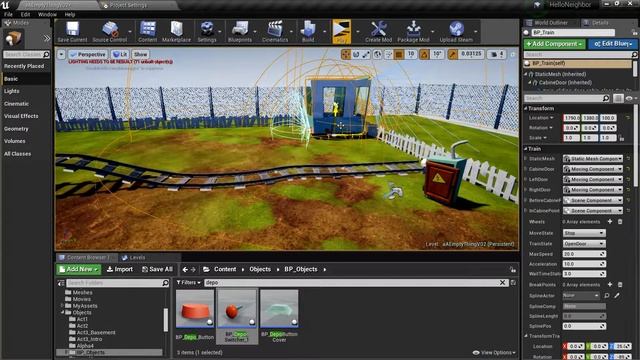Select the BP_DepoButtonCover asset thumbnail
The image size is (640, 360).
click(279, 309)
